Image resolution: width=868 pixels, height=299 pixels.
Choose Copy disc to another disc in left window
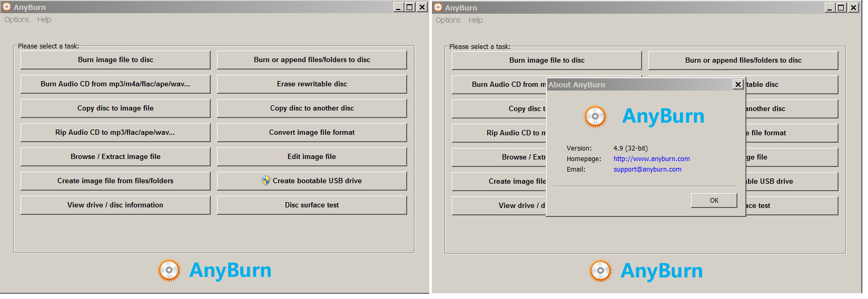point(312,108)
